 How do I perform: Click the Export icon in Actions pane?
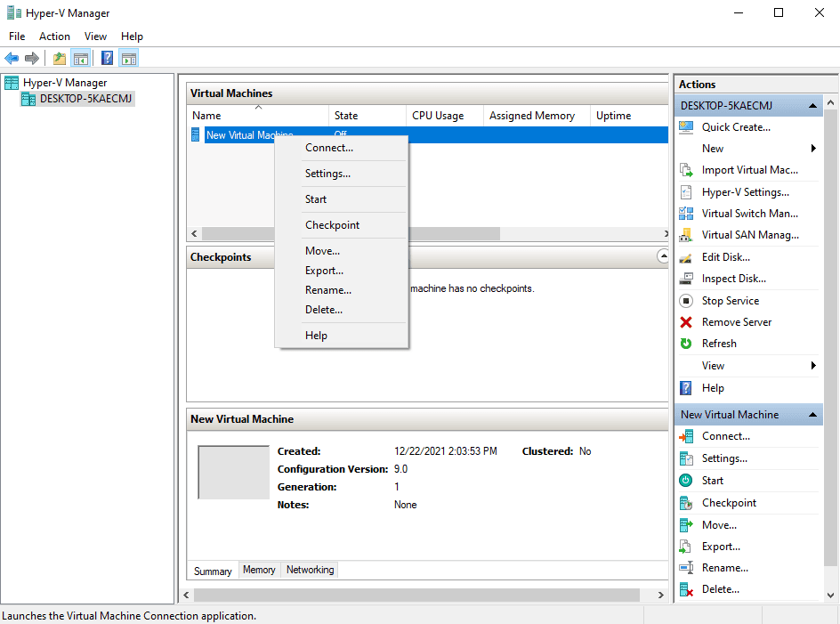[686, 547]
